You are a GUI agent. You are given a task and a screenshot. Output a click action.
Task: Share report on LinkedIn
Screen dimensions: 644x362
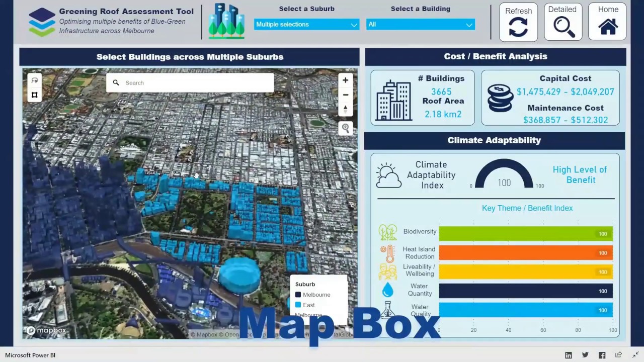click(569, 355)
